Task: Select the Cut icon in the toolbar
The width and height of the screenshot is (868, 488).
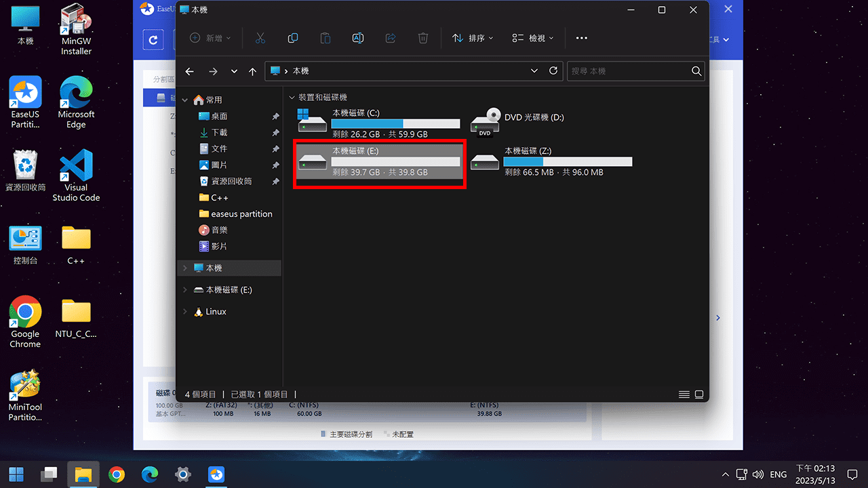Action: coord(260,38)
